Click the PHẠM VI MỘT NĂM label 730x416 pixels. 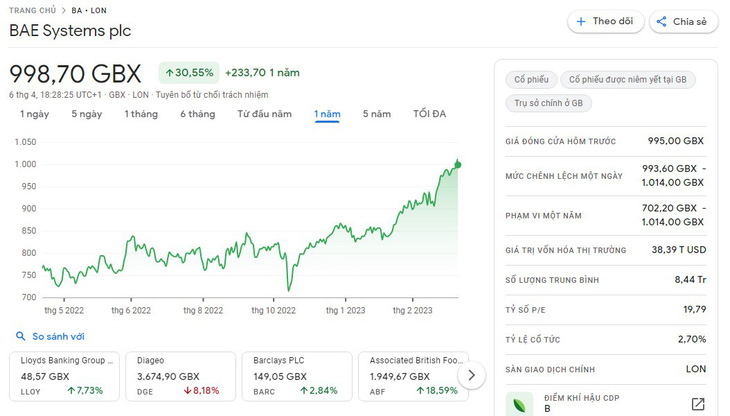tap(543, 216)
